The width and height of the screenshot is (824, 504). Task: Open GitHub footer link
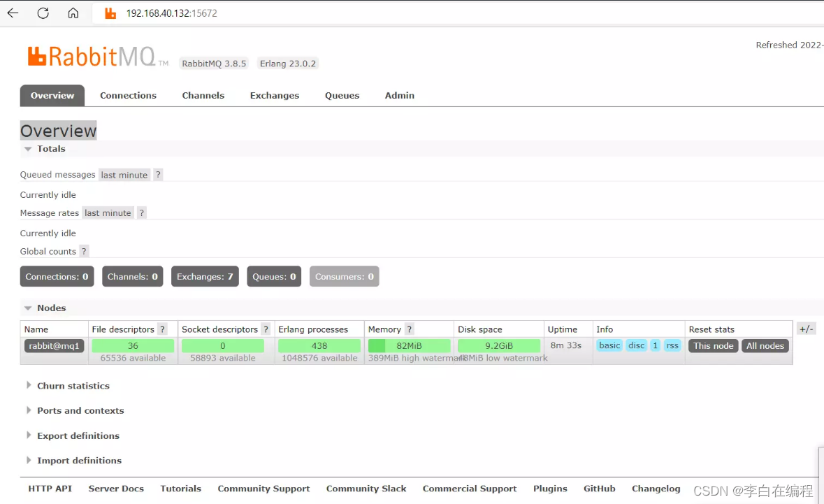(x=600, y=489)
